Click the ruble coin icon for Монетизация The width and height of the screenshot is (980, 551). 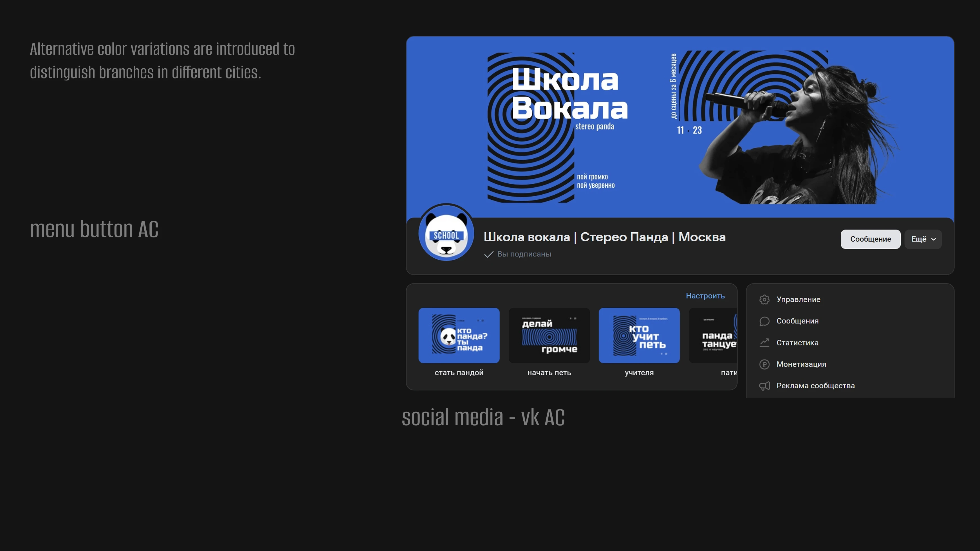764,364
